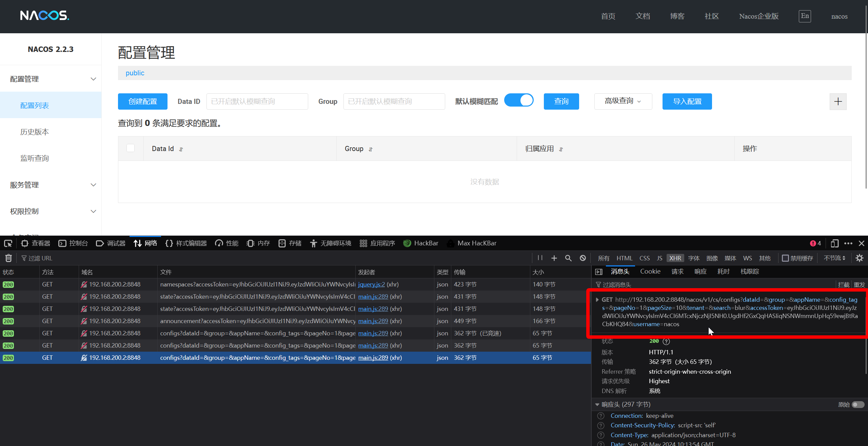Switch to the 耗时 tab
868x446 pixels.
pos(724,272)
